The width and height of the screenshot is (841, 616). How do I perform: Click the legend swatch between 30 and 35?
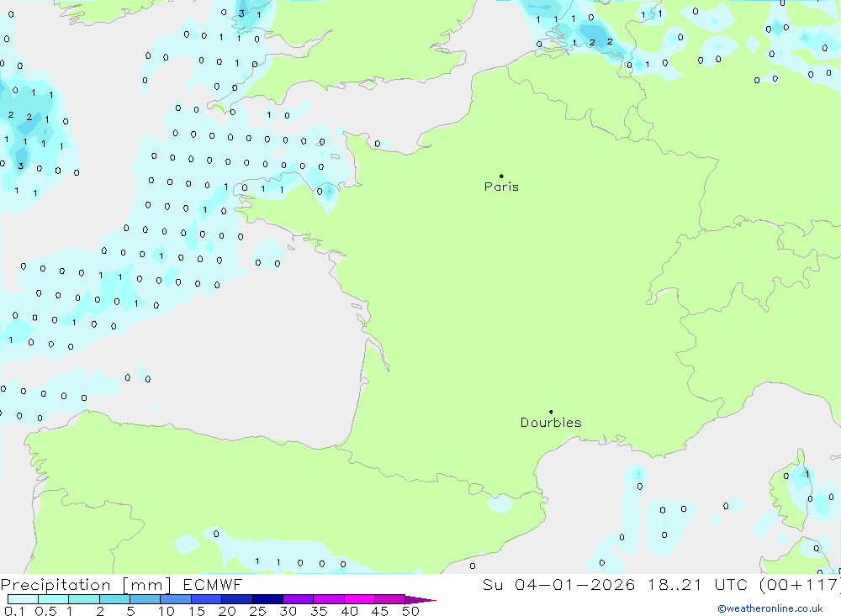299,599
